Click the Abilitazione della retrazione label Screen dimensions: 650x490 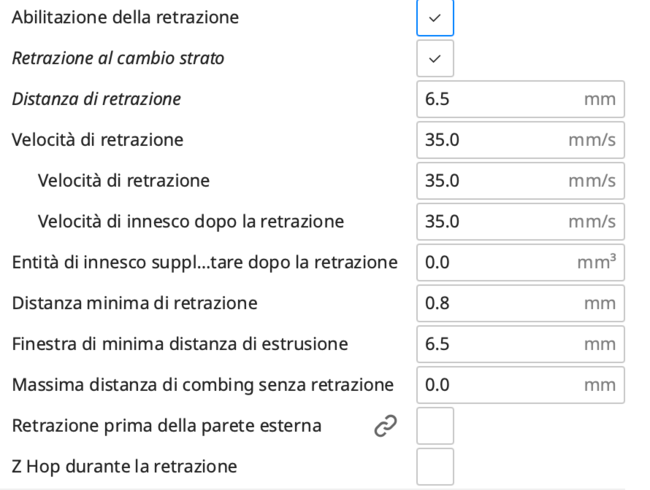(125, 18)
